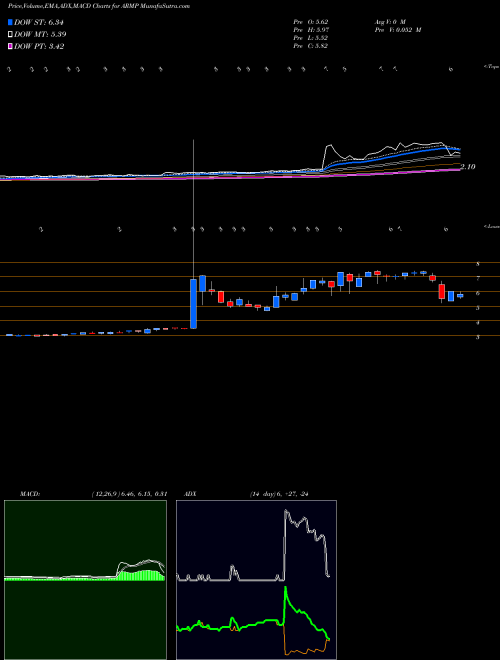Click the MACD parameters '(12,26,9)' values
Image resolution: width=500 pixels, height=660 pixels.
click(x=130, y=494)
